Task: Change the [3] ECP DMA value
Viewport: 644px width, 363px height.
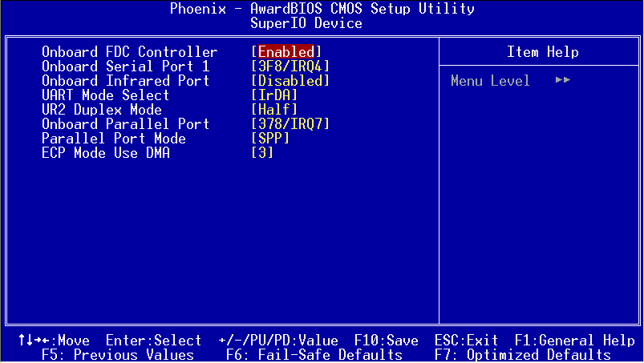Action: (x=262, y=153)
